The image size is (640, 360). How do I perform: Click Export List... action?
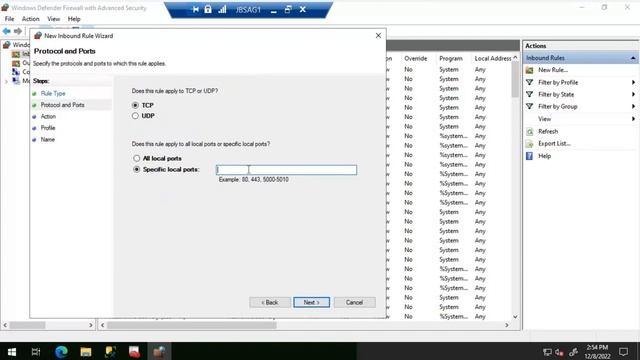point(554,144)
